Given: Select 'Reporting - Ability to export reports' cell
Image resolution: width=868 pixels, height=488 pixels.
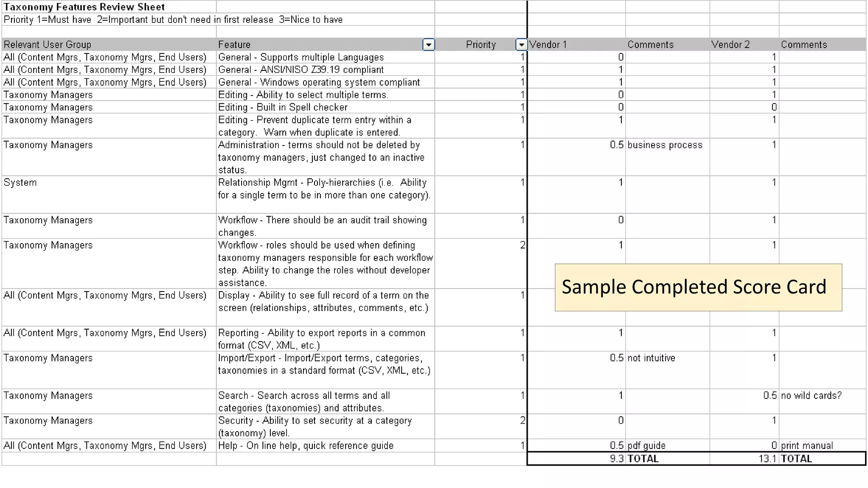Looking at the screenshot, I should pos(325,339).
